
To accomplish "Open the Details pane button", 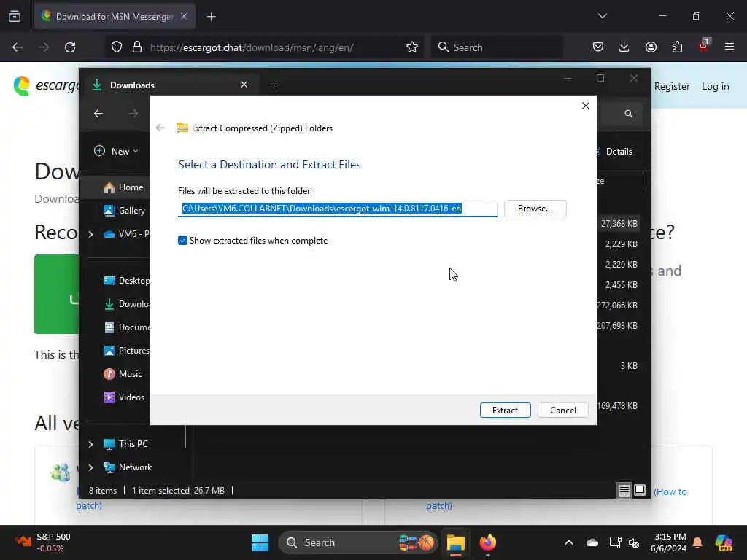I will tap(614, 152).
